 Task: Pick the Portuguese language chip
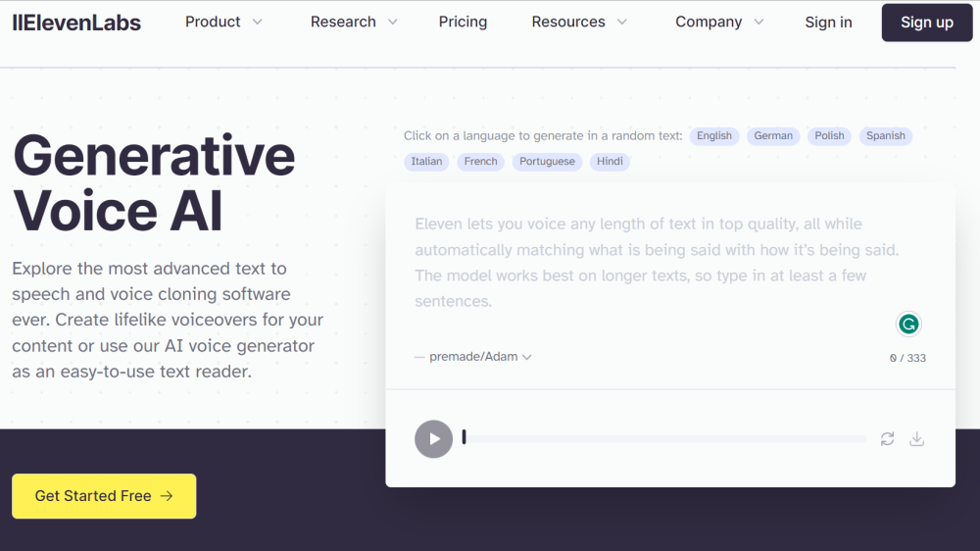[547, 162]
